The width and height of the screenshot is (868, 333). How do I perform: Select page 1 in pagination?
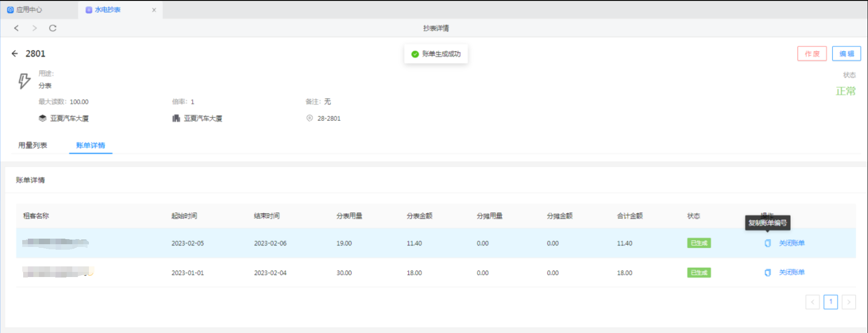830,302
